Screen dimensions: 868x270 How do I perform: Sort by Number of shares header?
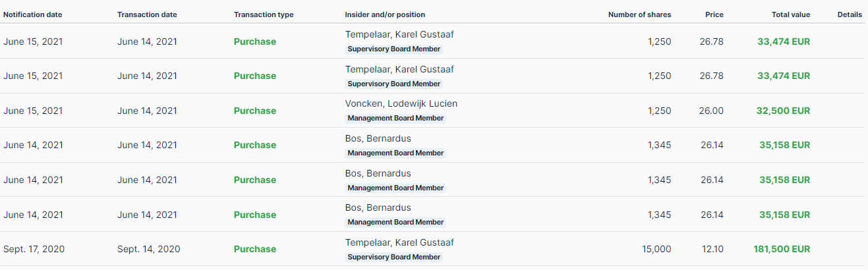pyautogui.click(x=639, y=14)
